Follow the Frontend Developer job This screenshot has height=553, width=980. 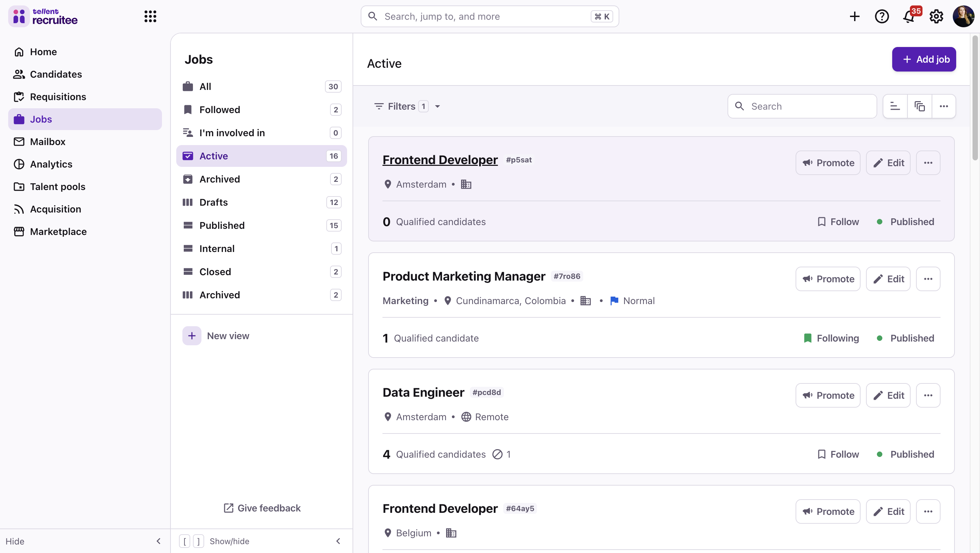(x=838, y=221)
